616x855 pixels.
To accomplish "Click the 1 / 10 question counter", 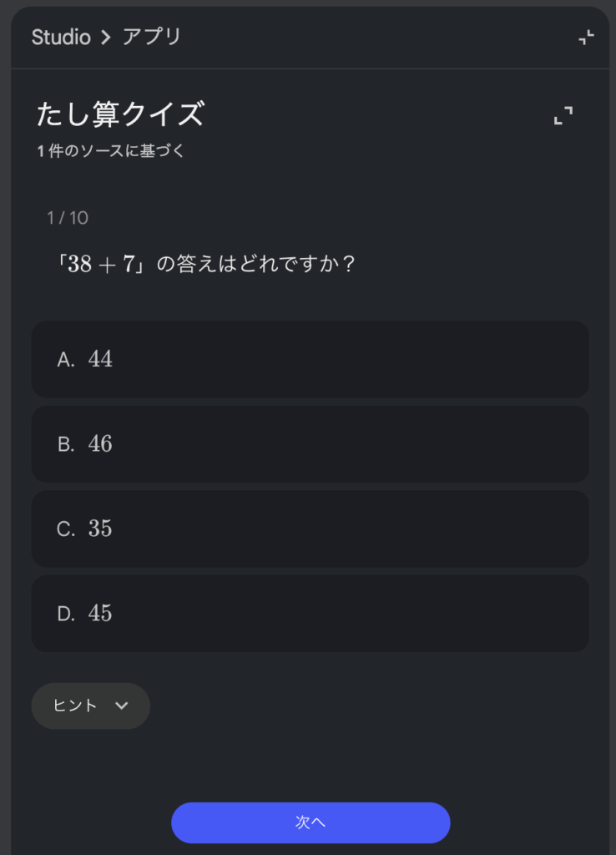I will [68, 218].
